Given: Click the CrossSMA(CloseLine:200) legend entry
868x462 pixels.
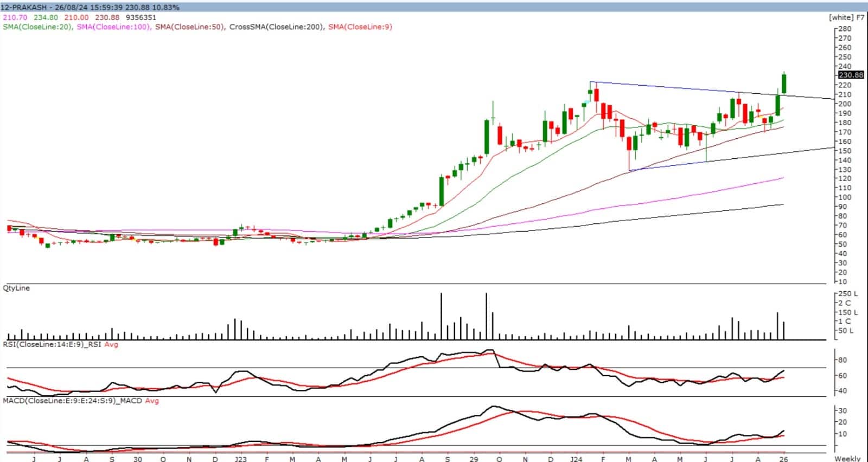Looking at the screenshot, I should click(x=277, y=27).
